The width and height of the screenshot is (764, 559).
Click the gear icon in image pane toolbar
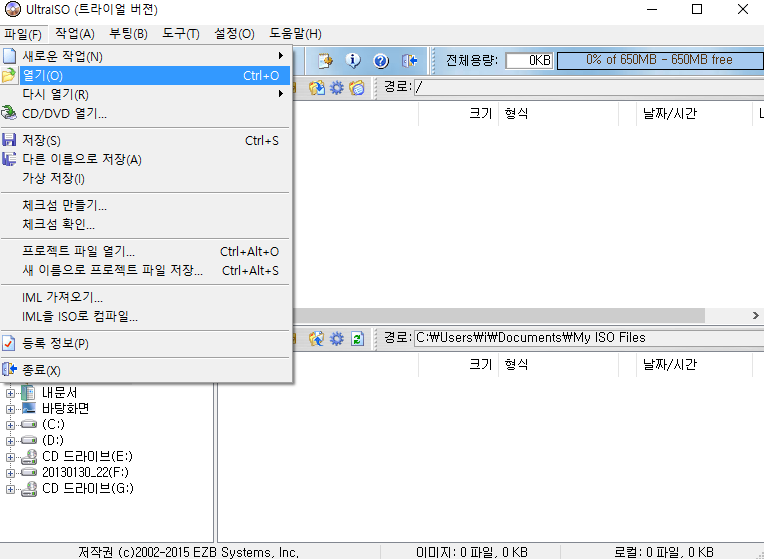click(337, 88)
